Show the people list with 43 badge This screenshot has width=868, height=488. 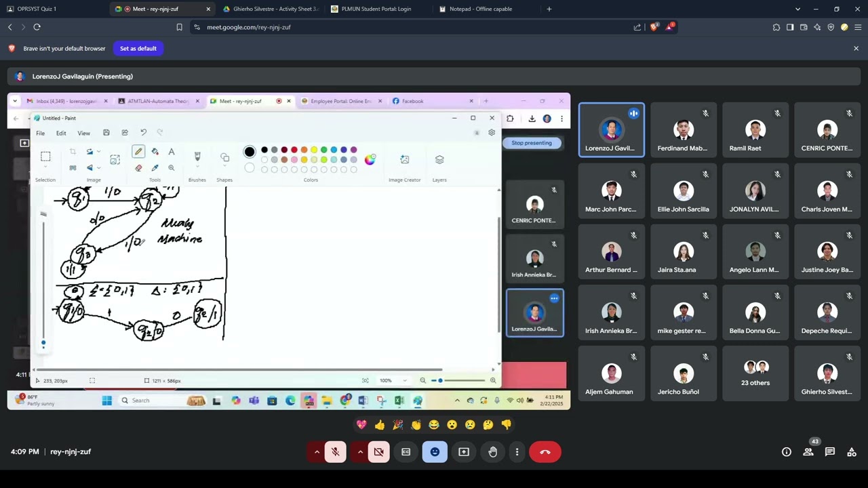tap(808, 452)
